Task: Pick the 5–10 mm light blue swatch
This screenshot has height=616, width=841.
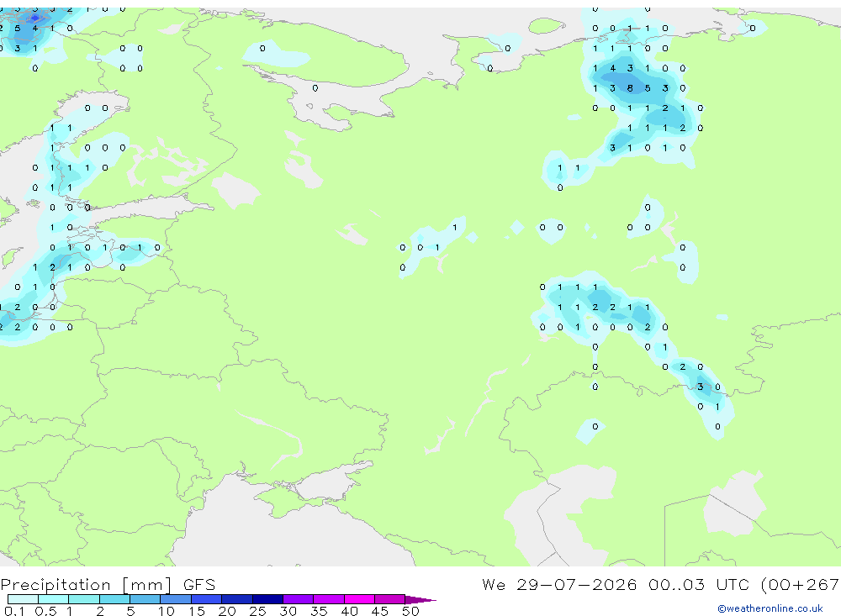Action: click(145, 599)
